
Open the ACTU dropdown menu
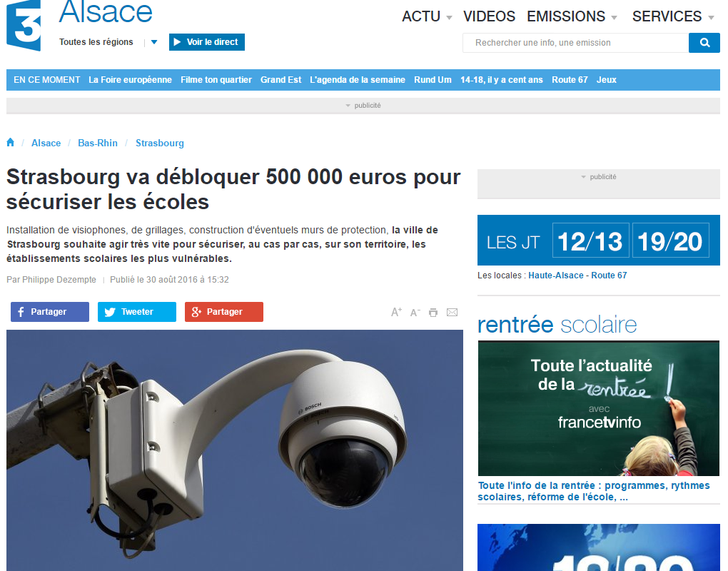pos(427,16)
